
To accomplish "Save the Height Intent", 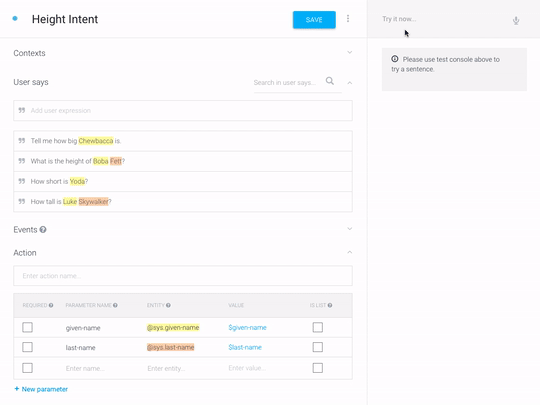I will pos(314,20).
